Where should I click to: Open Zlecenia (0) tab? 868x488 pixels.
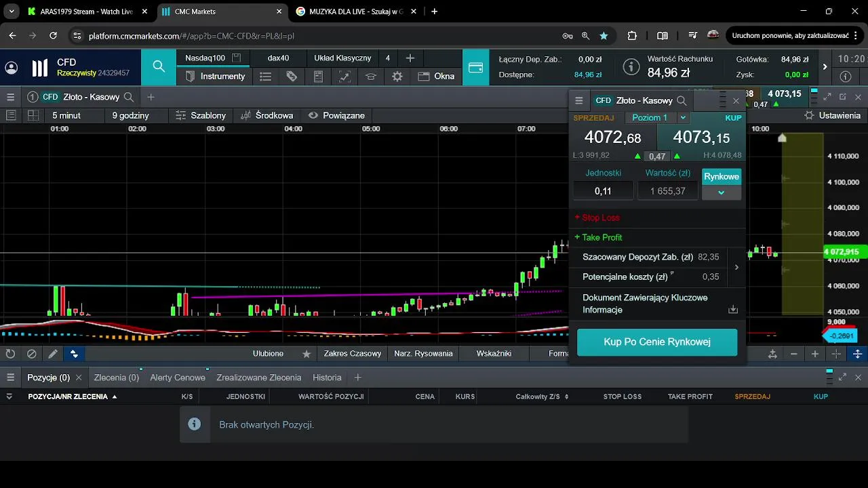tap(117, 378)
